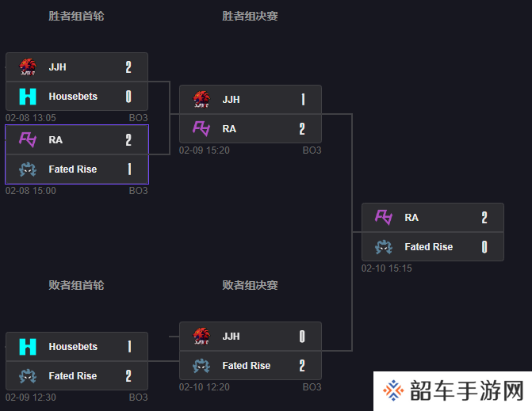This screenshot has width=532, height=411.
Task: Open the 胜者组首轮 round heading
Action: 76,16
